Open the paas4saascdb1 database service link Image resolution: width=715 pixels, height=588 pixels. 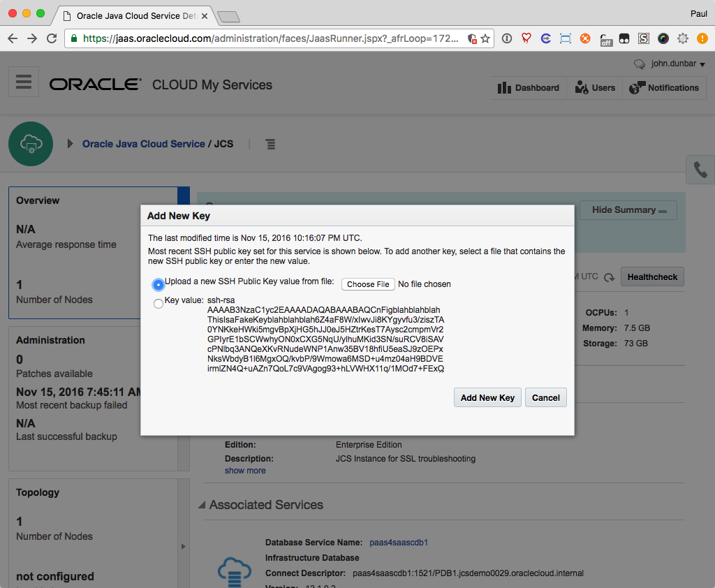pyautogui.click(x=399, y=543)
